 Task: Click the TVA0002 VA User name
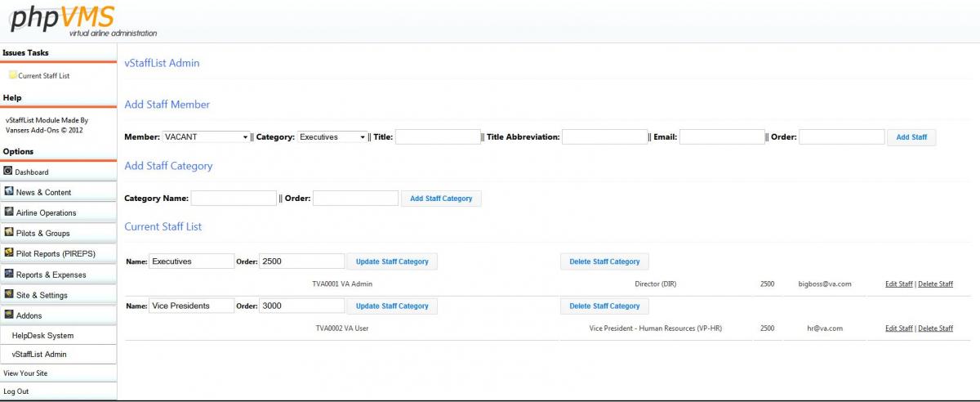coord(342,328)
